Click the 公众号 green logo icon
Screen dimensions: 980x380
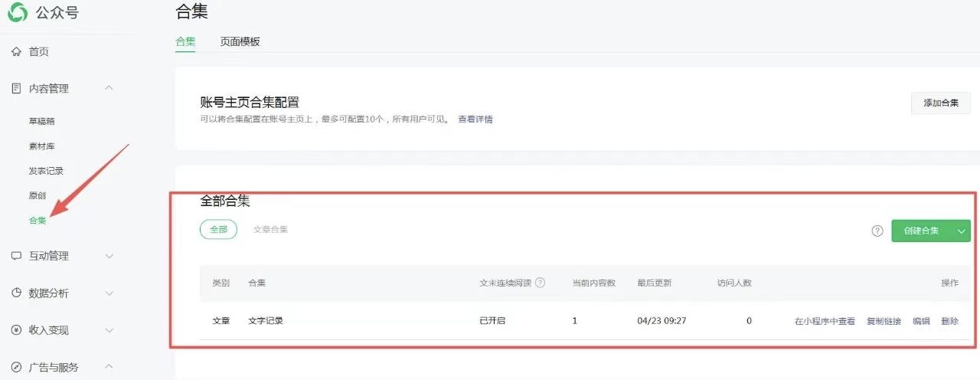point(17,13)
